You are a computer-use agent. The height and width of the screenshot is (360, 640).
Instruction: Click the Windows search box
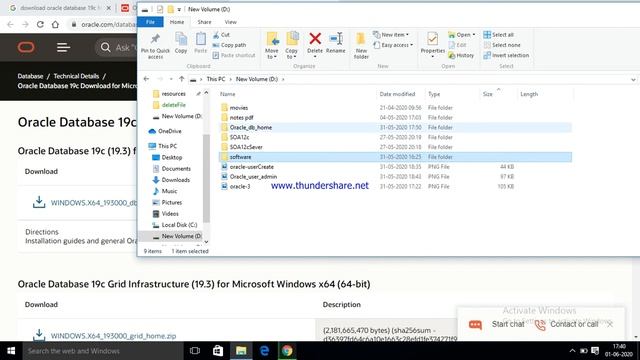[x=103, y=351]
